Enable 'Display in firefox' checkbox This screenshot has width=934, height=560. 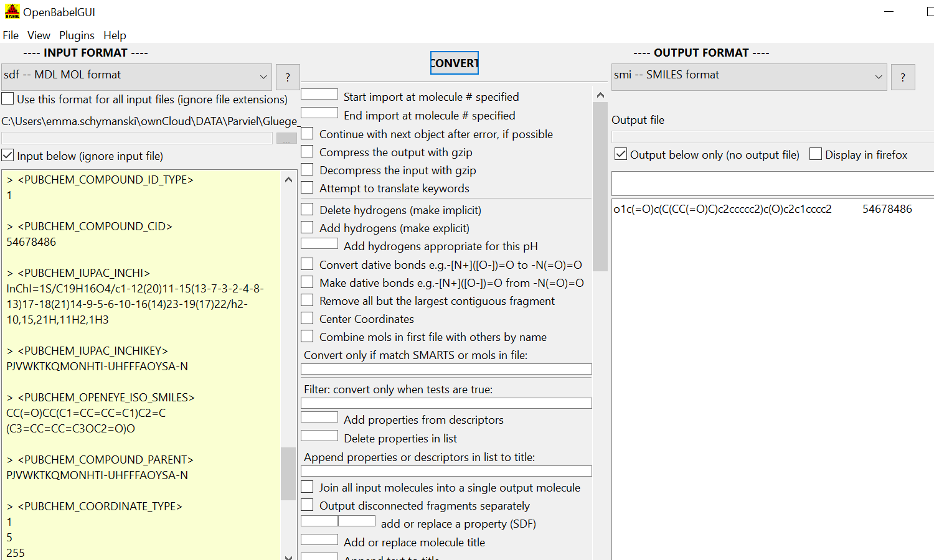[x=816, y=154]
